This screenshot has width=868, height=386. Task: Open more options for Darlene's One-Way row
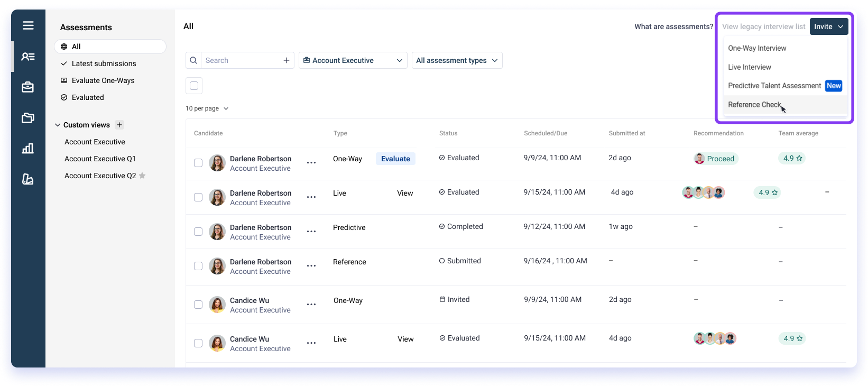pos(311,163)
